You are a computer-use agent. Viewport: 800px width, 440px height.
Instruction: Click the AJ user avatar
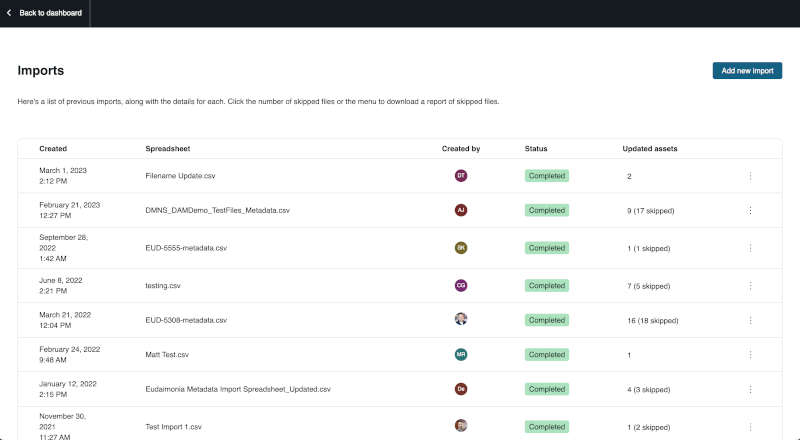pyautogui.click(x=461, y=211)
